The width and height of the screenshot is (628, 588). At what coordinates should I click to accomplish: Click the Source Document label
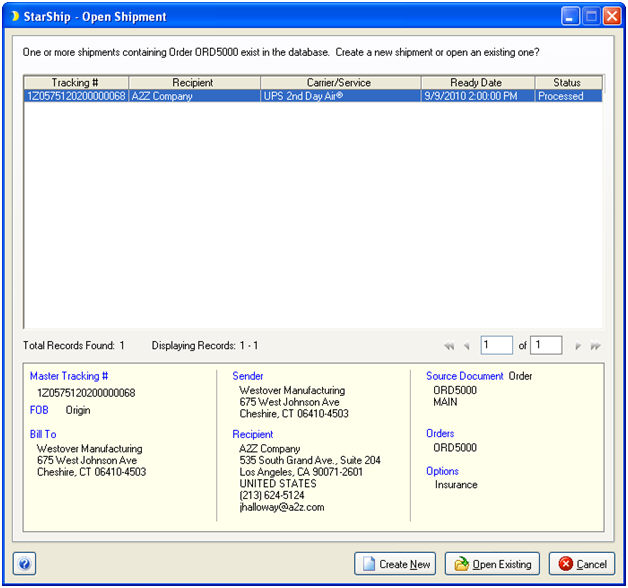(465, 376)
